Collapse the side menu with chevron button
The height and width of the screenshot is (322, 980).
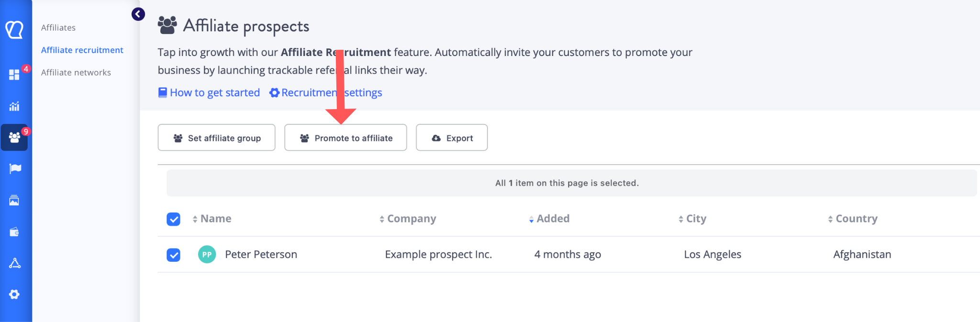coord(138,14)
